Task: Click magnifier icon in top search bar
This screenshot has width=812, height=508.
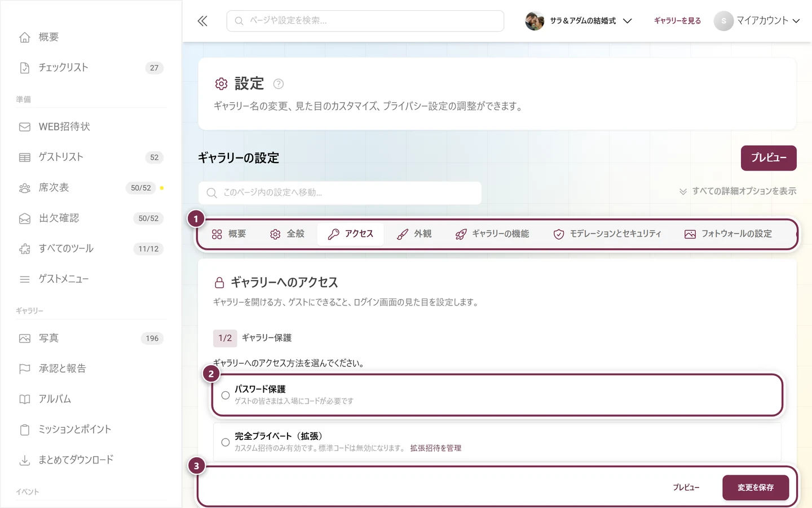Action: coord(239,21)
